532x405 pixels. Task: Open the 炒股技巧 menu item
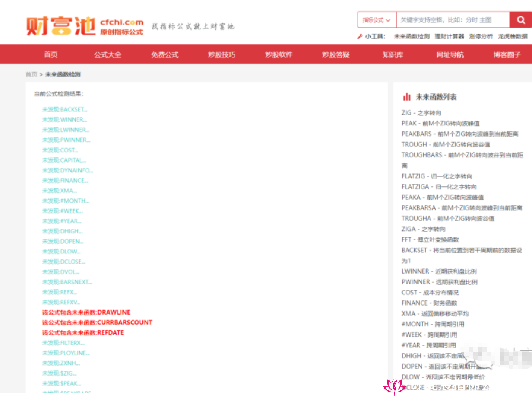point(222,54)
